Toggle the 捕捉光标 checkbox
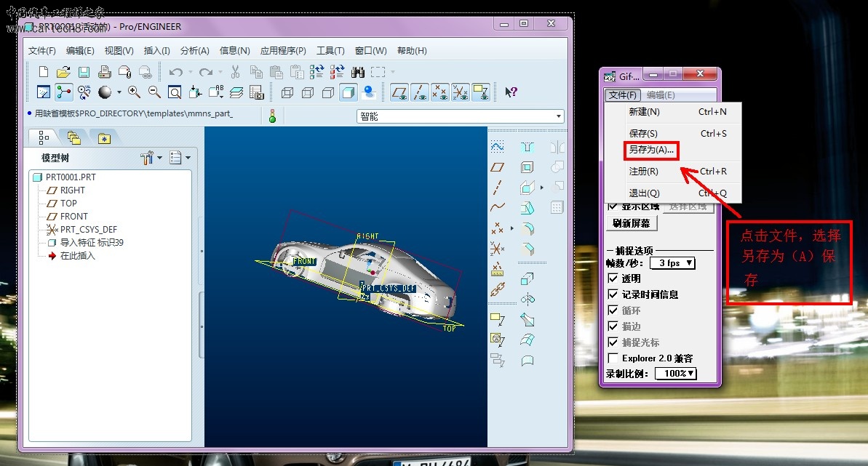Screen dimensions: 868x466 click(613, 342)
